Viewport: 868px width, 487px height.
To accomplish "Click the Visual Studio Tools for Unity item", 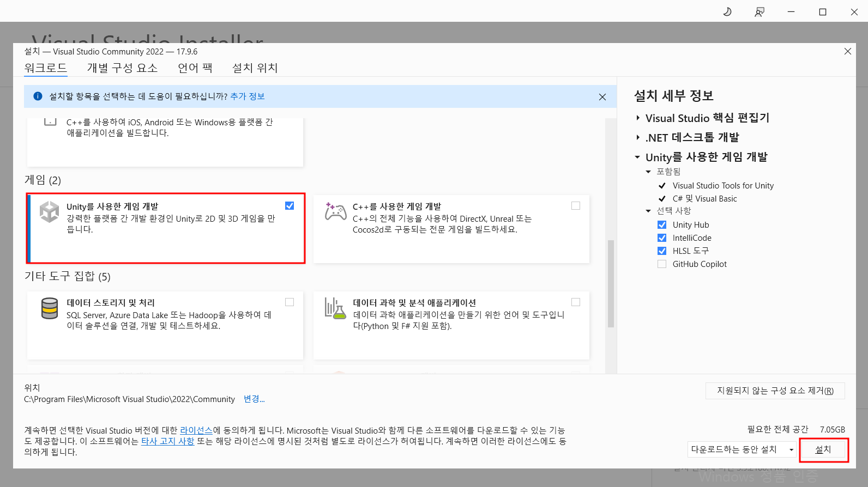I will click(723, 186).
